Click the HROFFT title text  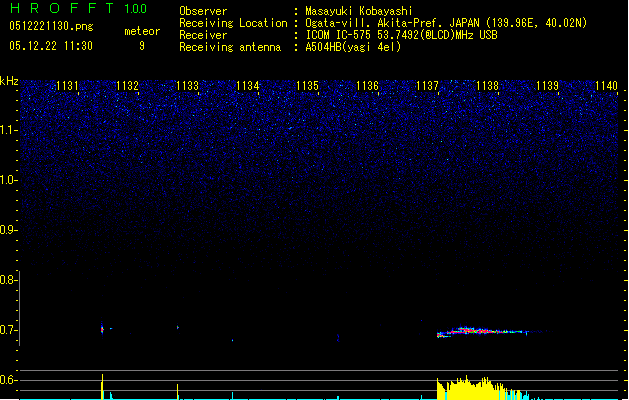[x=60, y=9]
